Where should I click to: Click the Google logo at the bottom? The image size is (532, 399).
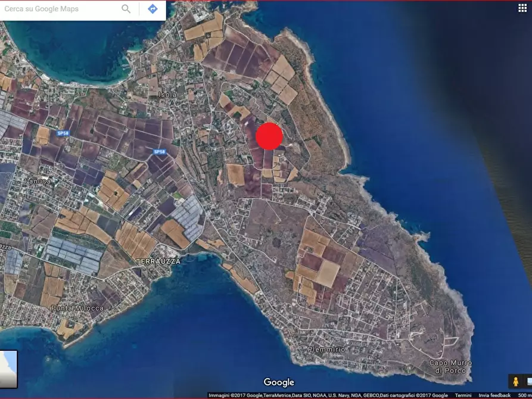[x=278, y=382]
